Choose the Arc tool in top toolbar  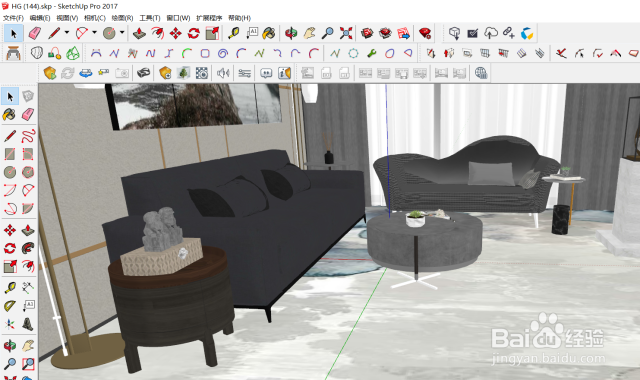point(82,33)
